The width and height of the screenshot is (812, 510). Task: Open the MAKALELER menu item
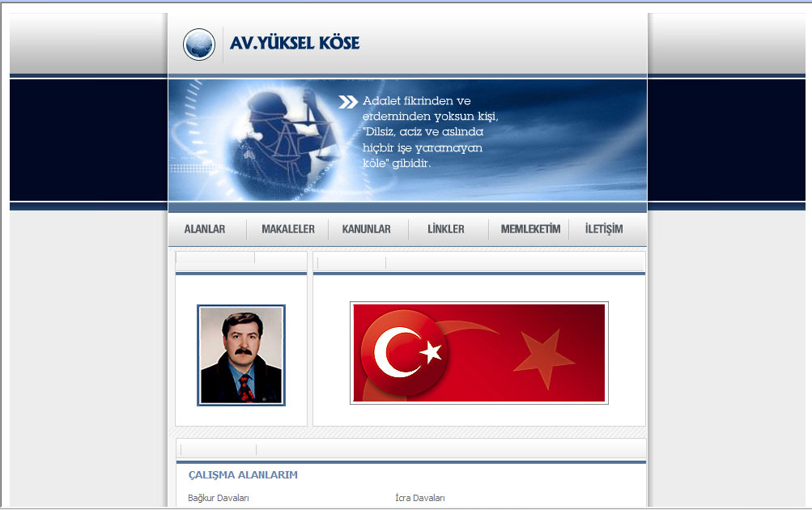[x=288, y=229]
